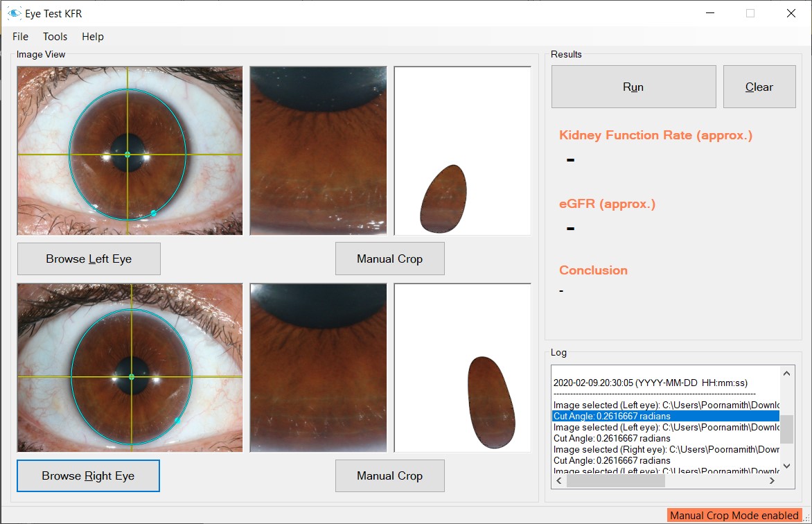The height and width of the screenshot is (524, 812).
Task: Open the Help menu
Action: pyautogui.click(x=93, y=36)
